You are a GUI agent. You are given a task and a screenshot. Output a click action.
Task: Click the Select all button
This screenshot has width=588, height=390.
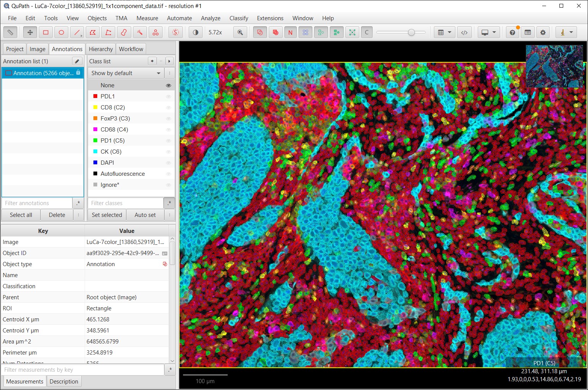pos(21,215)
